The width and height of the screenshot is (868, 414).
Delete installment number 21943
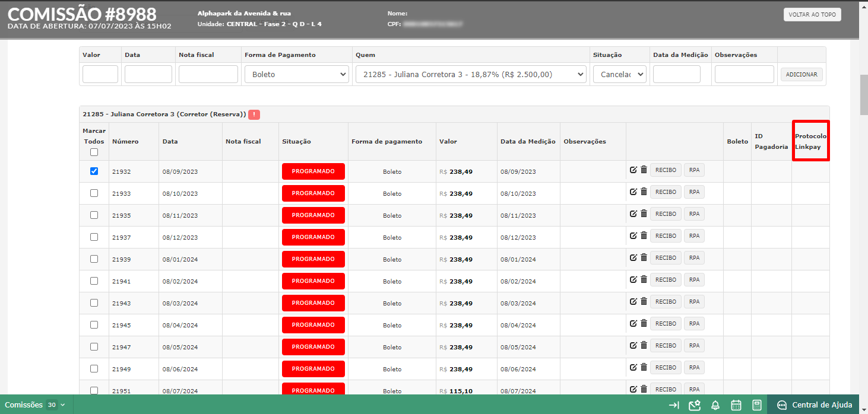[644, 302]
